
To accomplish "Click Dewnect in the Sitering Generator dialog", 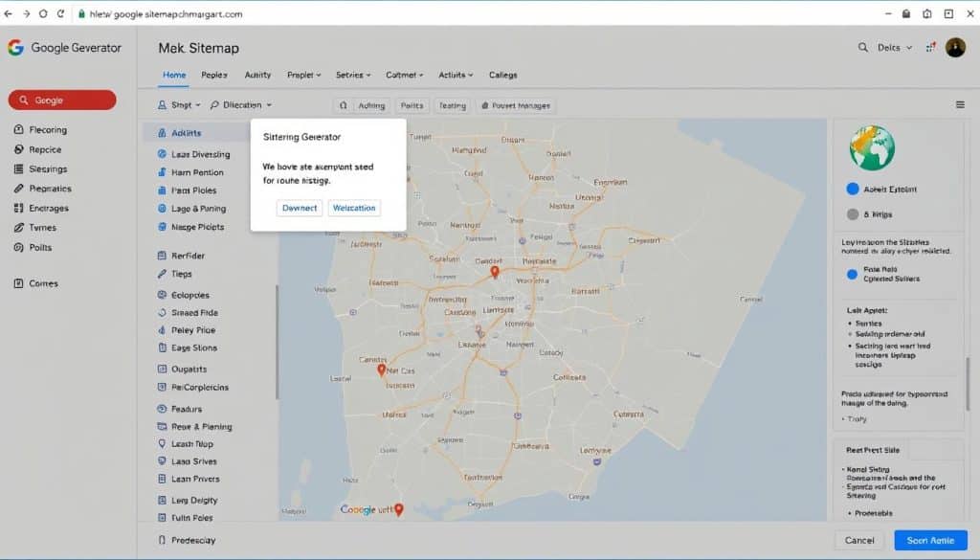I will pyautogui.click(x=300, y=208).
